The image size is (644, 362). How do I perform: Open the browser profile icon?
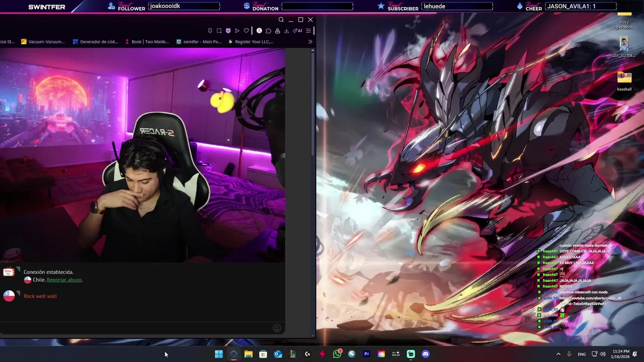click(x=277, y=31)
